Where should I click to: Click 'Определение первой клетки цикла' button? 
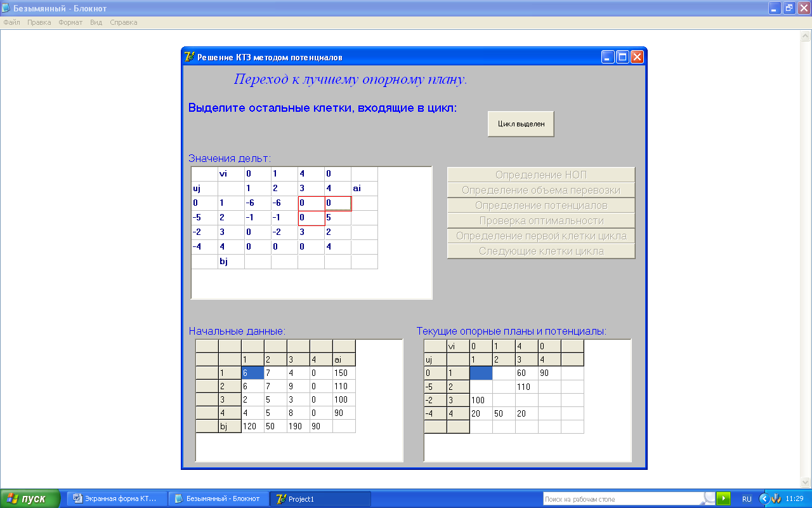pos(541,236)
